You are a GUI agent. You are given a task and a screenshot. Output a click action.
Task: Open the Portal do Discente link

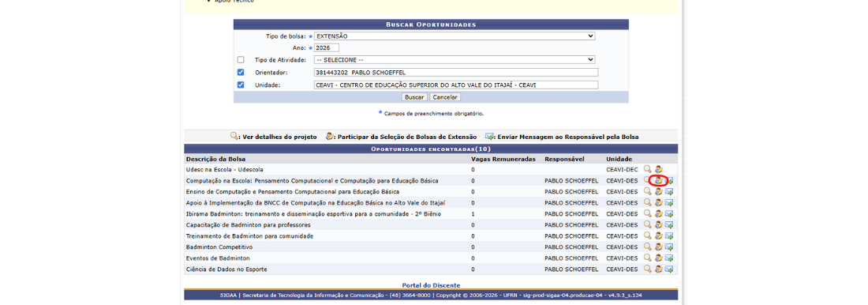431,285
